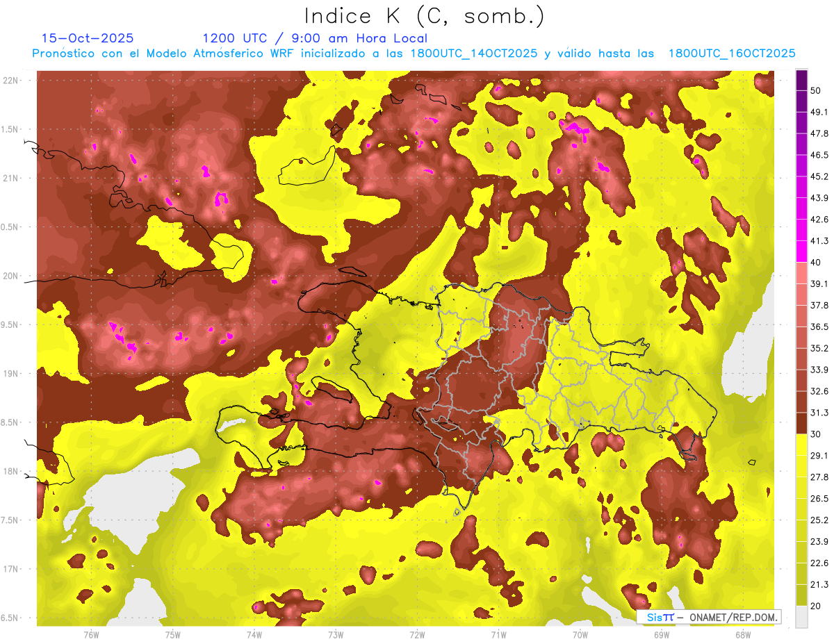Click the "Indice K (C, somb.)" title
Image resolution: width=834 pixels, height=644 pixels.
424,17
